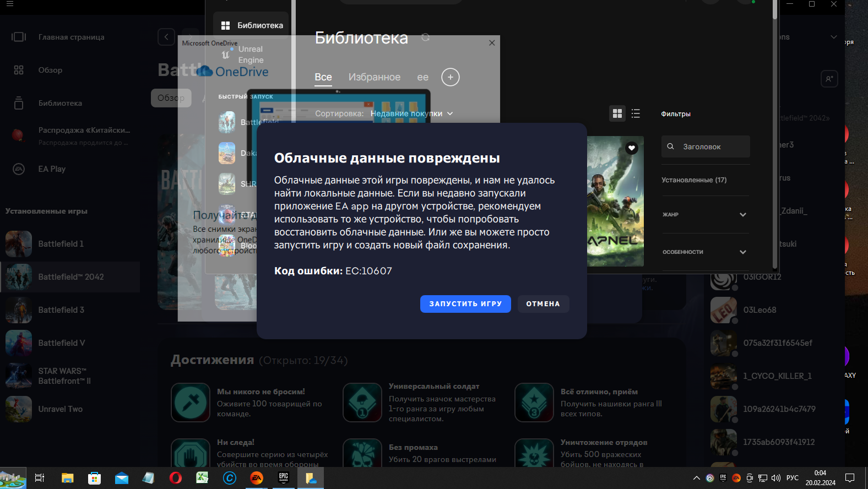Viewport: 868px width, 489px height.
Task: Open Opera browser from taskbar
Action: [x=176, y=478]
